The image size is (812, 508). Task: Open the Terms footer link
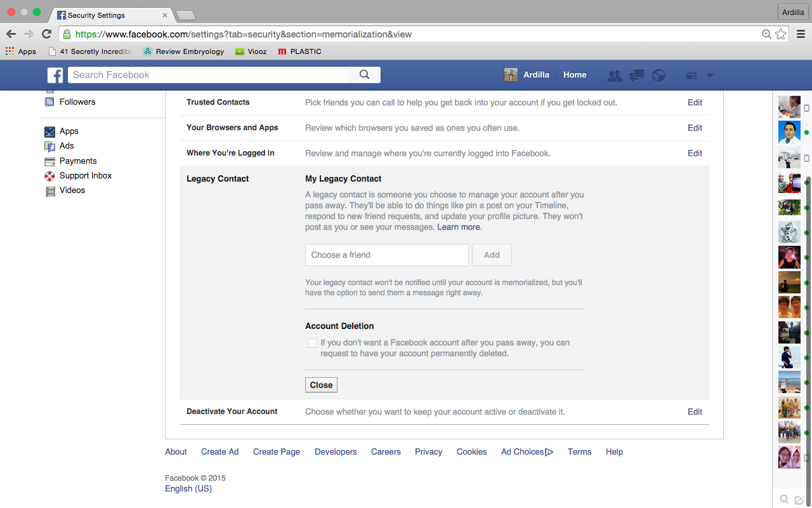pyautogui.click(x=579, y=452)
